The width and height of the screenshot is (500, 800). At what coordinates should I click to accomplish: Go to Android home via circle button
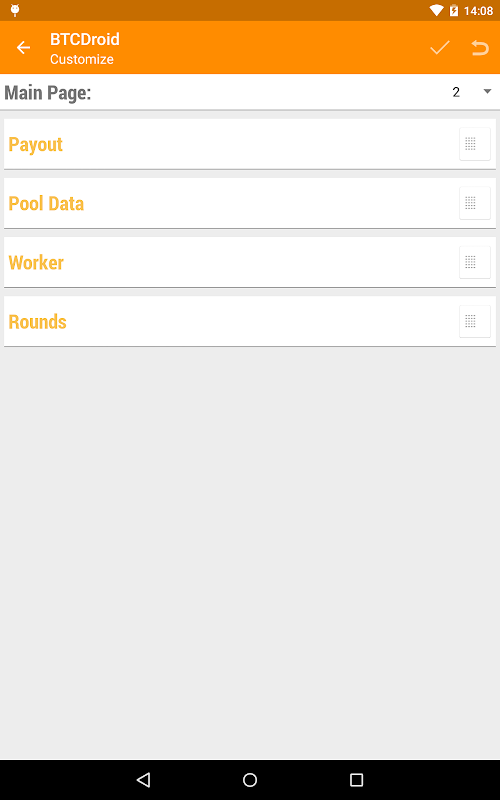[x=250, y=780]
